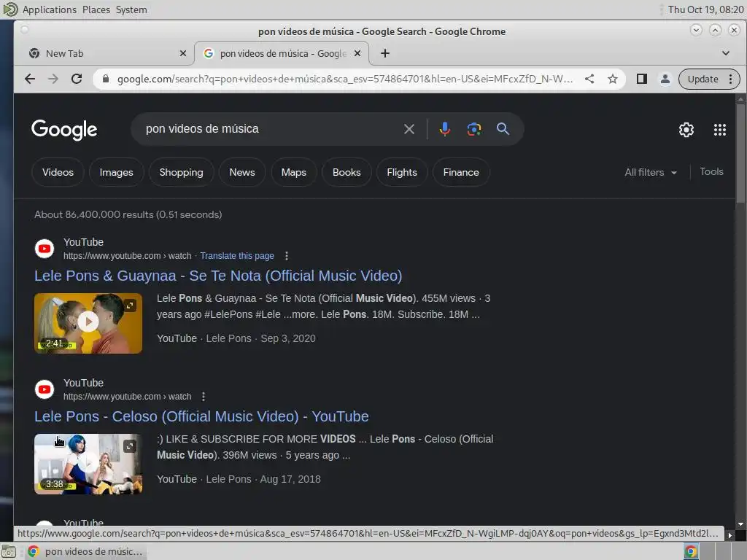Screen dimensions: 747x560
Task: Switch to Maps results
Action: (x=293, y=172)
